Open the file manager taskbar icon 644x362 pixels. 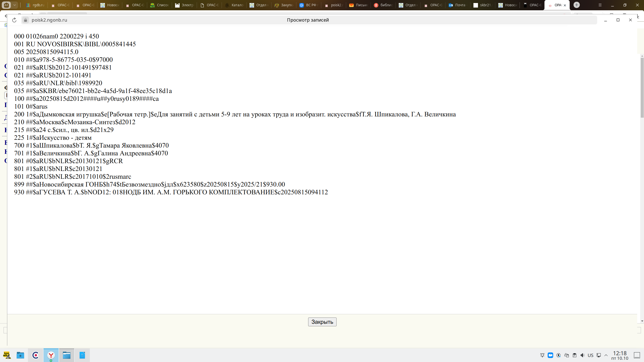pos(67,355)
